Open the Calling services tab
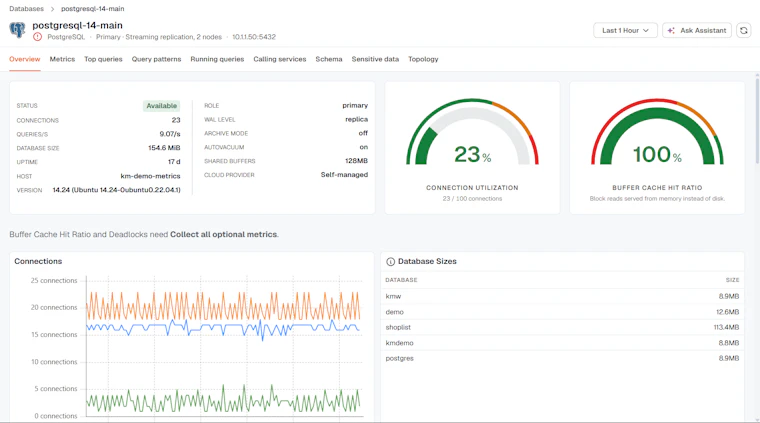This screenshot has height=423, width=760. tap(280, 59)
